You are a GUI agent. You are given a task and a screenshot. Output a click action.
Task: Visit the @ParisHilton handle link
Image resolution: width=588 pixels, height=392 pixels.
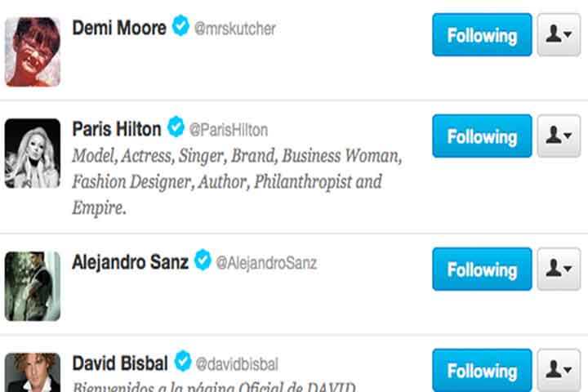[x=229, y=130]
